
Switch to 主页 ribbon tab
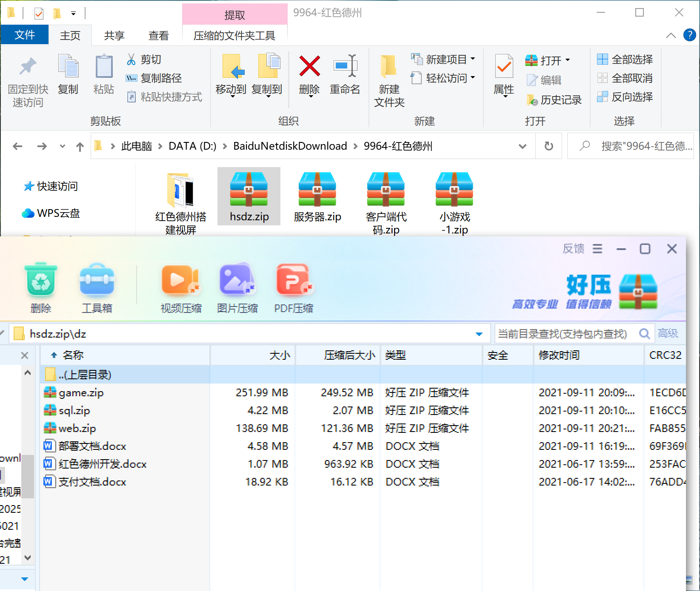coord(70,36)
